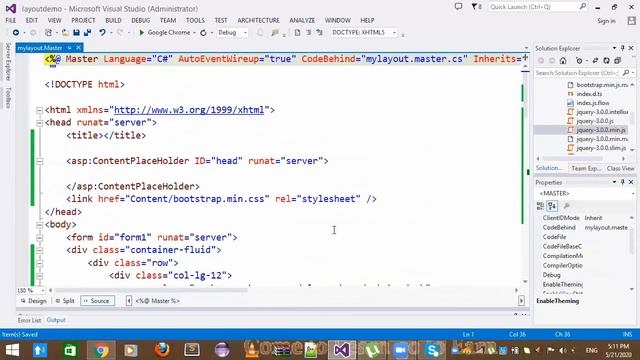Image resolution: width=640 pixels, height=360 pixels.
Task: Collapse the body tag outline
Action: [x=39, y=225]
